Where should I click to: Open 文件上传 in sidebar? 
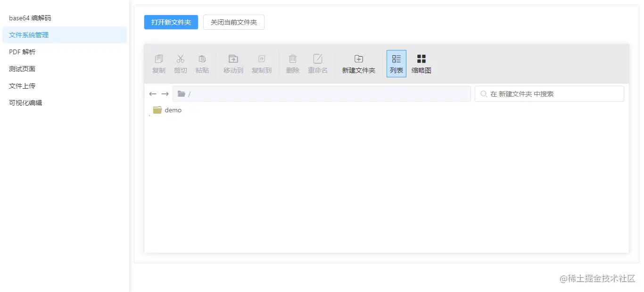[65, 86]
